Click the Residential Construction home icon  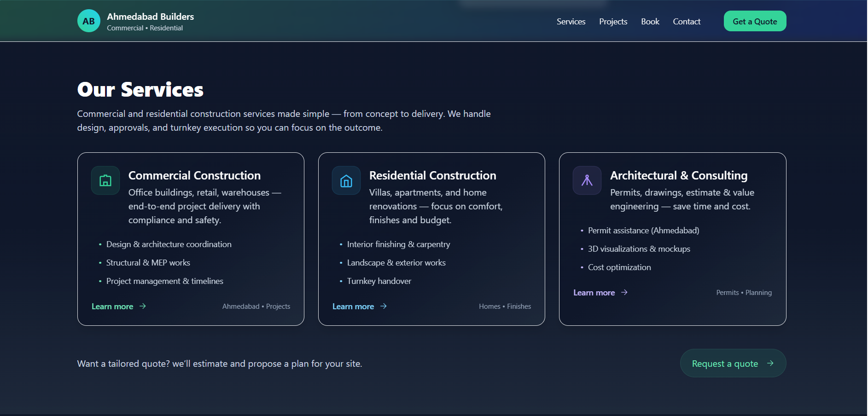[346, 180]
